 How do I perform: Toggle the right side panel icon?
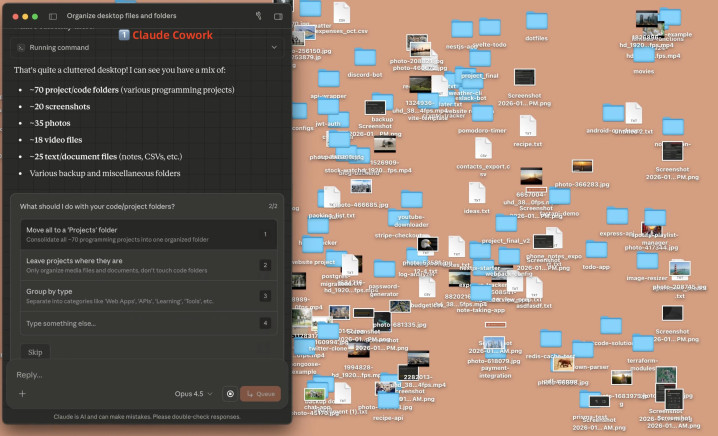tap(278, 16)
